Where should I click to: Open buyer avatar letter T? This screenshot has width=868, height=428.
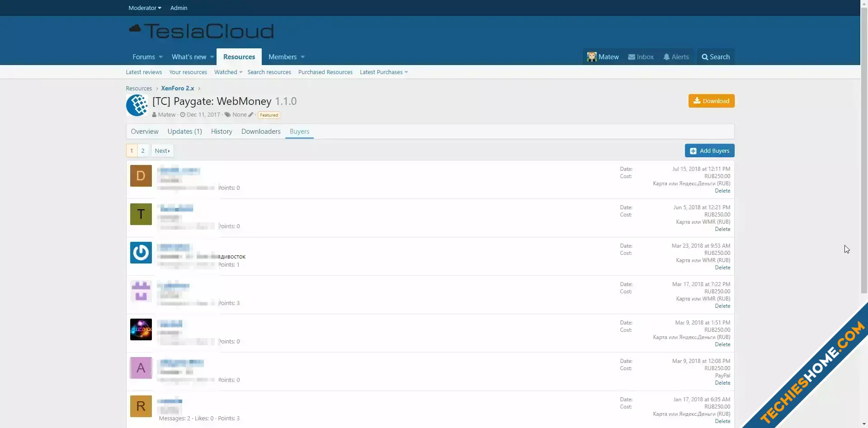click(x=141, y=214)
